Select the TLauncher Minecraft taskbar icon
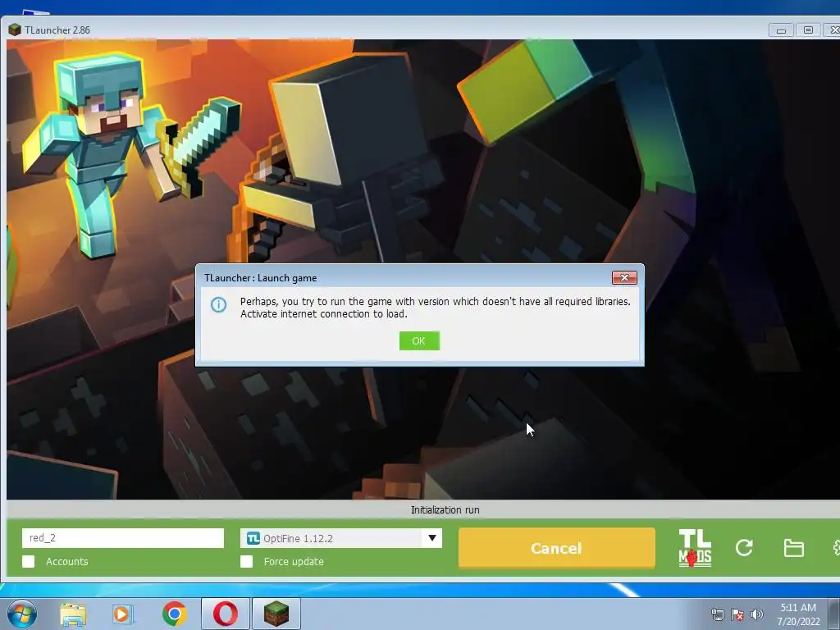Image resolution: width=840 pixels, height=630 pixels. click(276, 614)
